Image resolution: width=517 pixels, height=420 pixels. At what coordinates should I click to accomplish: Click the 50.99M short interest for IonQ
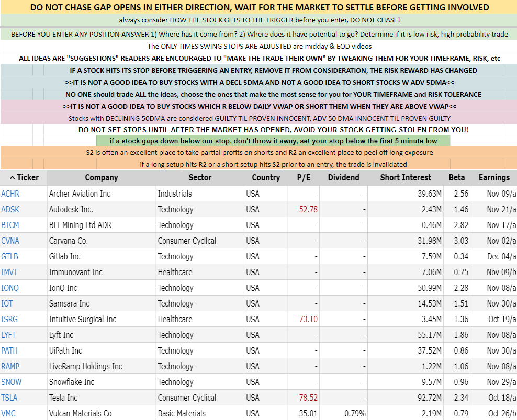430,288
